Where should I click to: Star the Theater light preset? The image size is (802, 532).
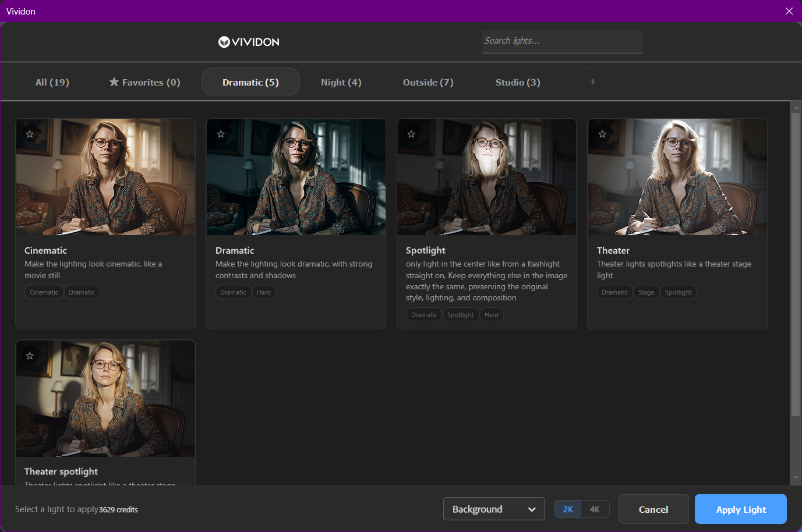tap(602, 134)
